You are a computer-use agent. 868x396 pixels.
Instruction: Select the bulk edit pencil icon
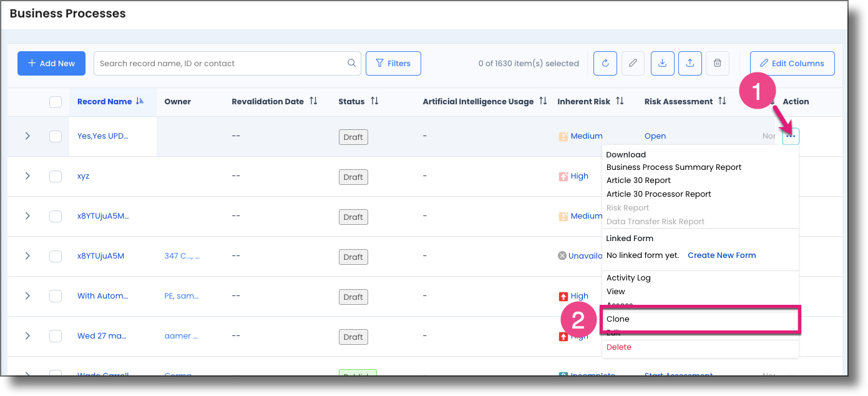[632, 63]
